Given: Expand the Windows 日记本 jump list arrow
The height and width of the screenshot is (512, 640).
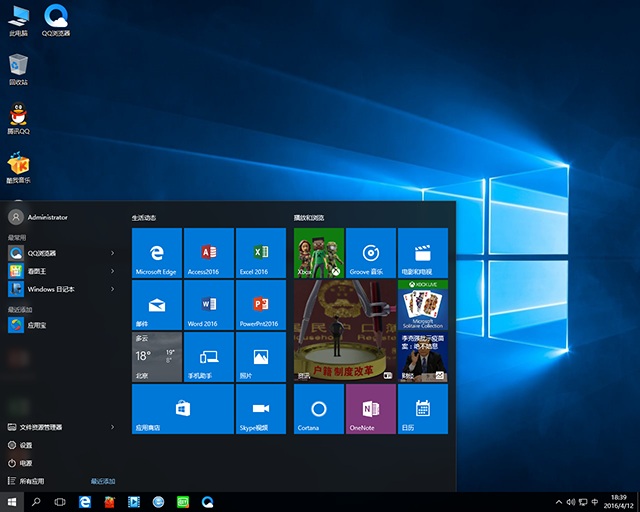Looking at the screenshot, I should point(112,289).
